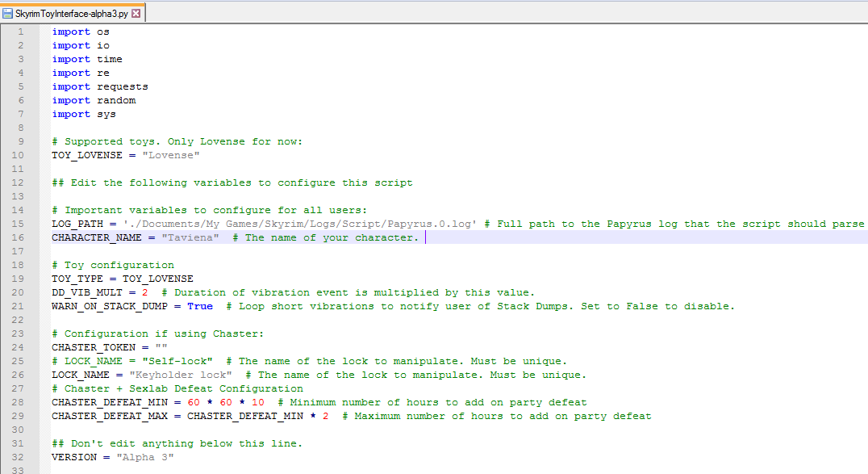This screenshot has width=868, height=474.
Task: Click the text "import requests"
Action: pos(100,86)
